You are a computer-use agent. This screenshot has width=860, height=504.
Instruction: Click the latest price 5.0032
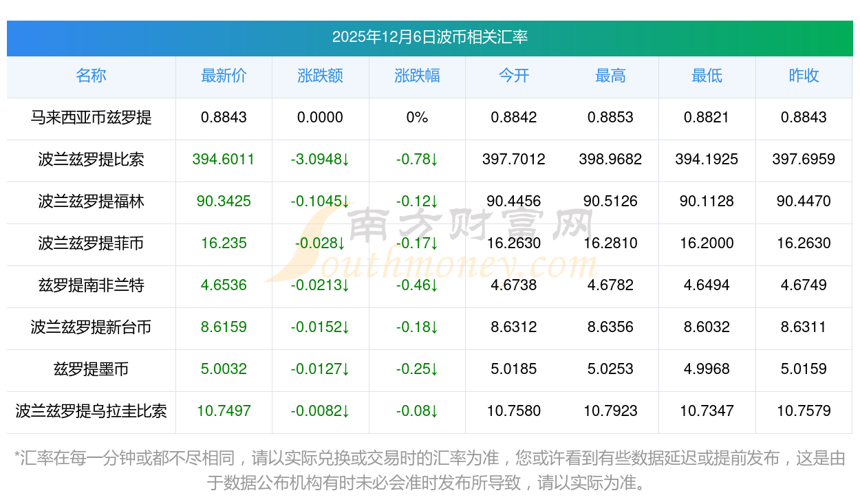click(x=224, y=369)
